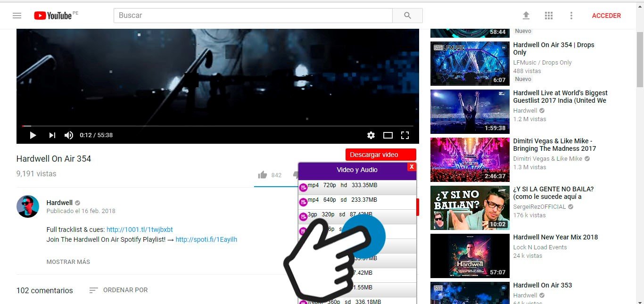Switch the player to full screen
644x304 pixels.
405,135
